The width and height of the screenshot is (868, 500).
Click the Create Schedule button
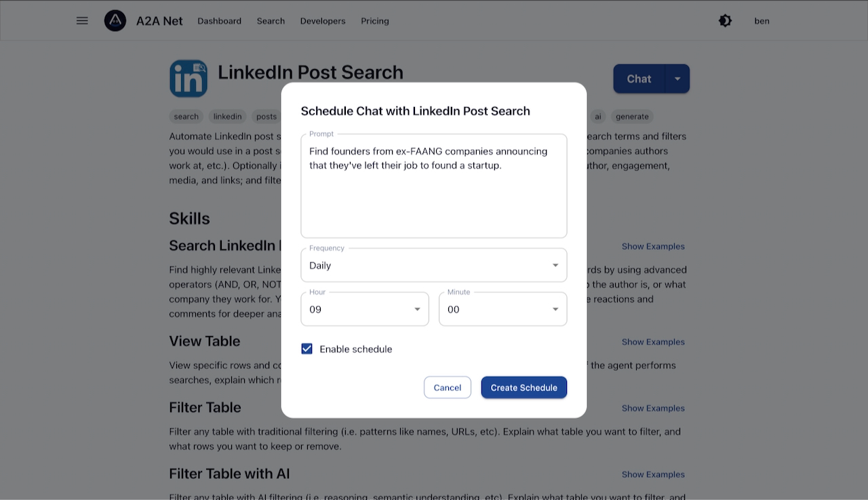click(x=524, y=387)
